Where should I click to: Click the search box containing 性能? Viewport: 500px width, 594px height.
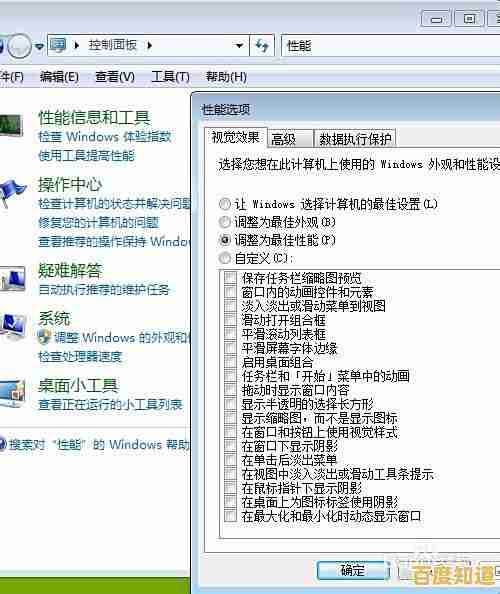[x=391, y=46]
